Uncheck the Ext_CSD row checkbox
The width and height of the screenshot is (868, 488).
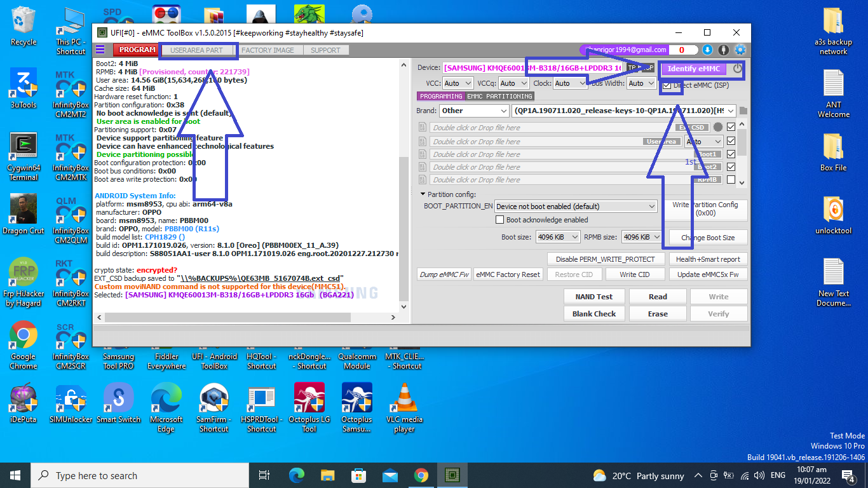(731, 127)
